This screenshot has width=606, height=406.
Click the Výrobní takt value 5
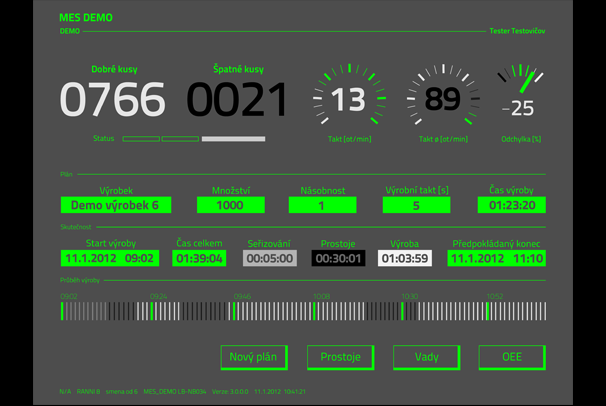point(416,205)
